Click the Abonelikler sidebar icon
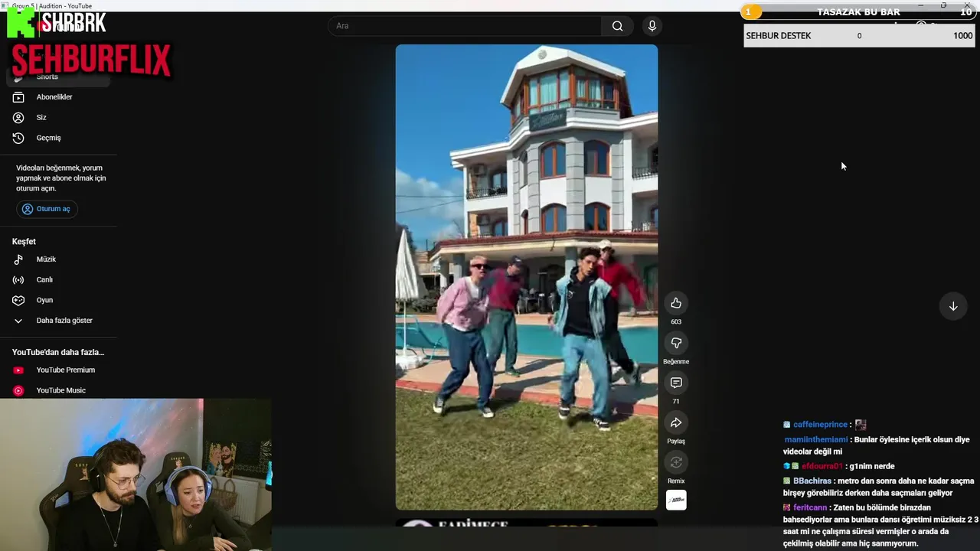 tap(18, 97)
